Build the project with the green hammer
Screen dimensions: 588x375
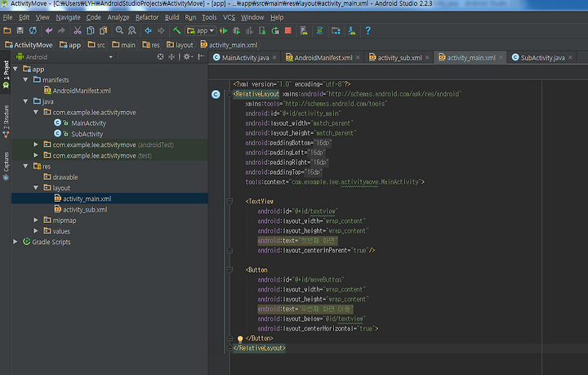pyautogui.click(x=177, y=31)
